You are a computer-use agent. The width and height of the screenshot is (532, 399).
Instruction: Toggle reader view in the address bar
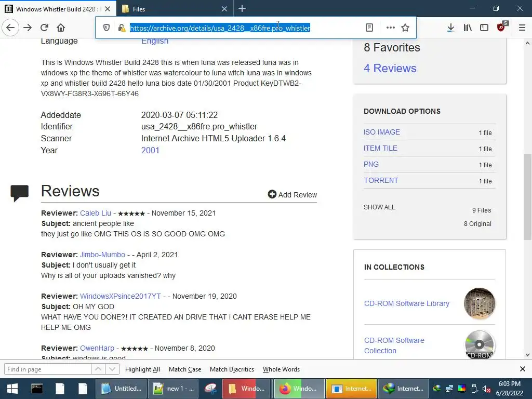click(369, 28)
